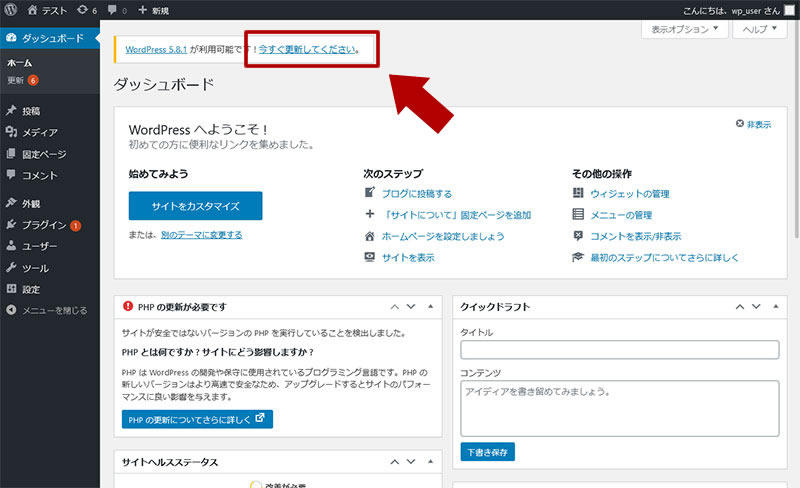Click the monitor icon beside サイトを表示

[x=370, y=257]
